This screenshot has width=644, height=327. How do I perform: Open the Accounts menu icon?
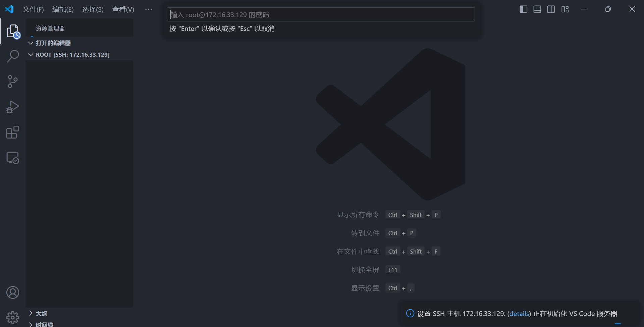tap(13, 292)
